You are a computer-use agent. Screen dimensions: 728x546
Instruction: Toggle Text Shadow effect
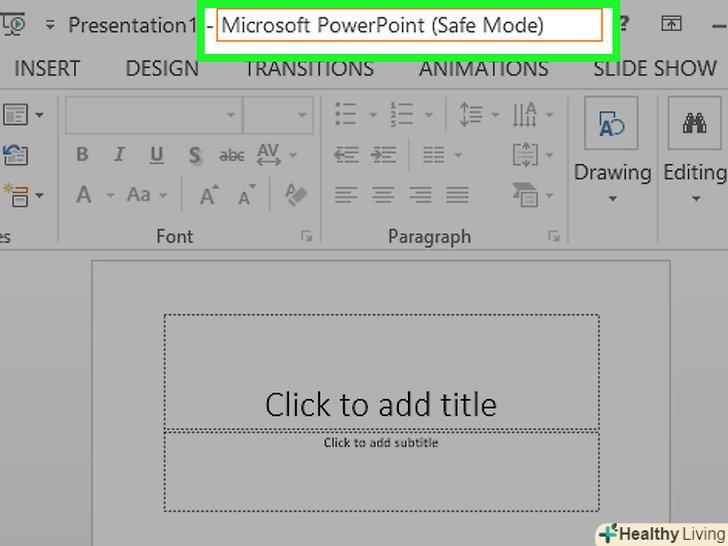click(195, 155)
